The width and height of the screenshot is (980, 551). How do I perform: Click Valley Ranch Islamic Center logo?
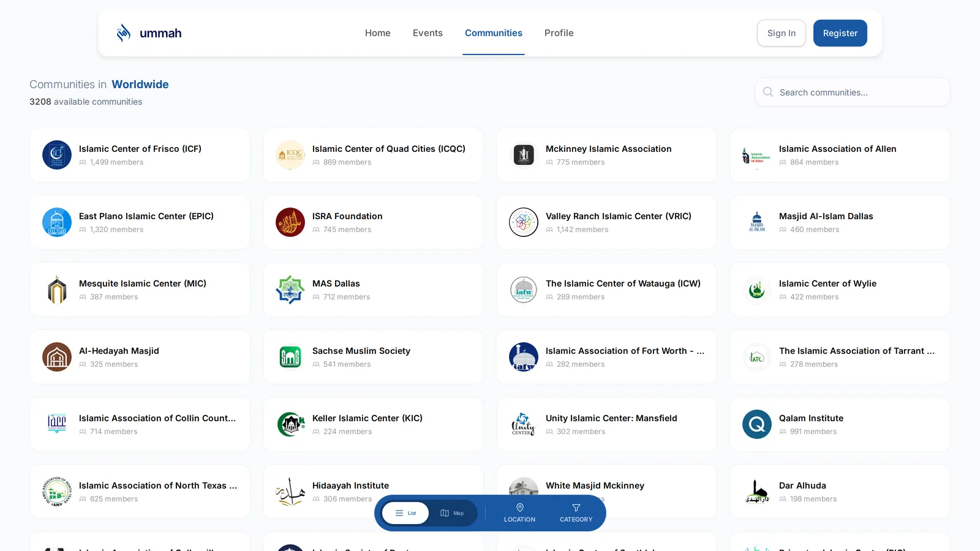coord(524,222)
